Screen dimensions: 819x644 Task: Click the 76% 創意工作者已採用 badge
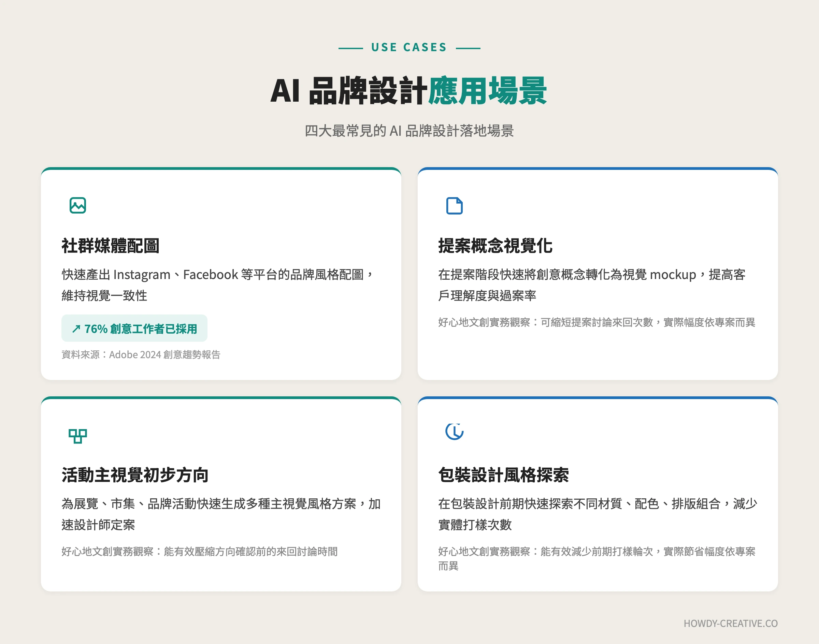(x=134, y=328)
